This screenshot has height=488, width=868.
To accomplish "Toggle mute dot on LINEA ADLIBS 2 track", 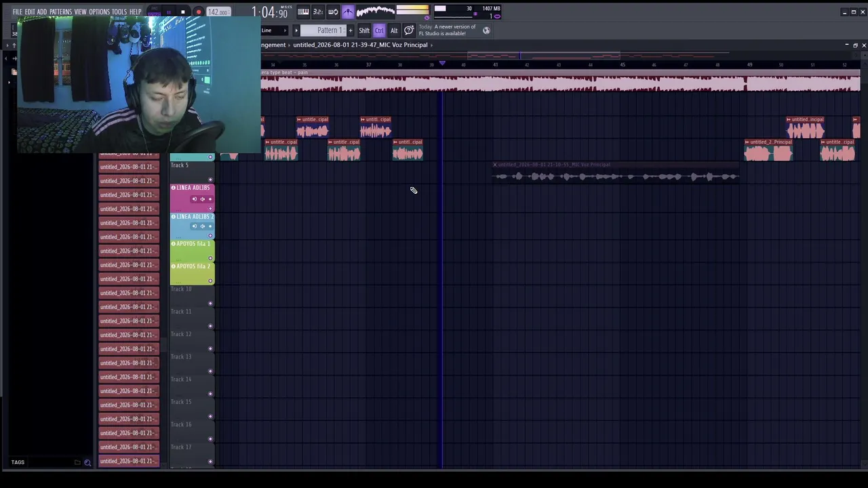I will pyautogui.click(x=210, y=236).
